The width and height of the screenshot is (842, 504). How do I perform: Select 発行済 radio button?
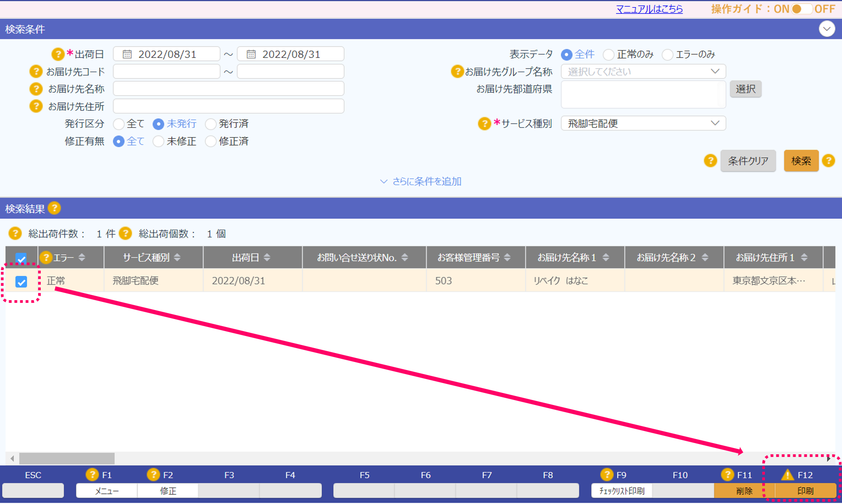pyautogui.click(x=211, y=124)
